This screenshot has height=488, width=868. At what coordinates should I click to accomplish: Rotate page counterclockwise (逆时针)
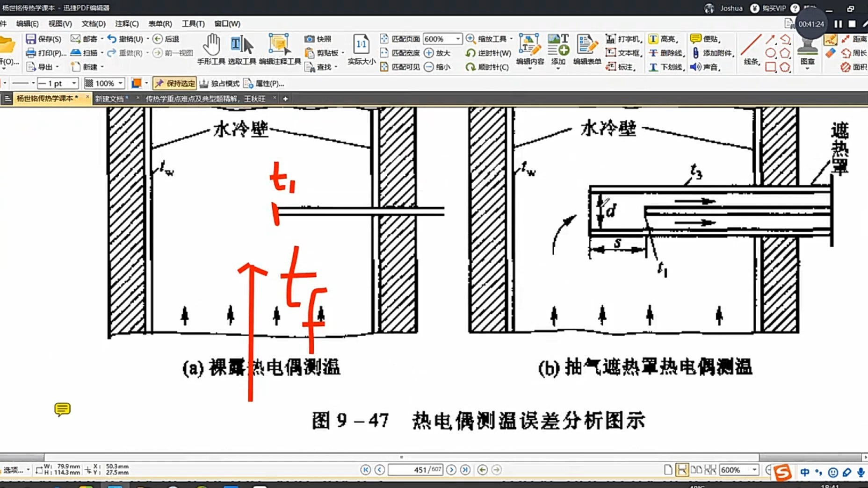tap(488, 53)
